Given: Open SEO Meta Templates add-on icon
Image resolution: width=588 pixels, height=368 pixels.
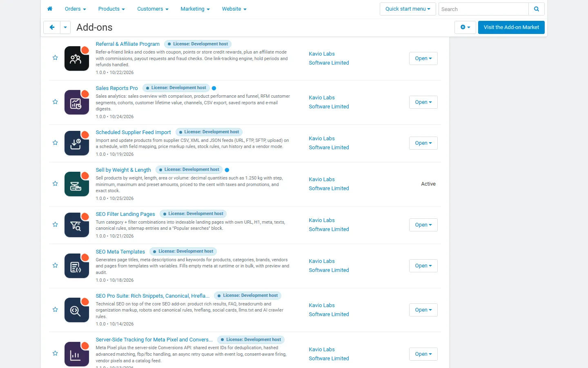Looking at the screenshot, I should [x=77, y=266].
